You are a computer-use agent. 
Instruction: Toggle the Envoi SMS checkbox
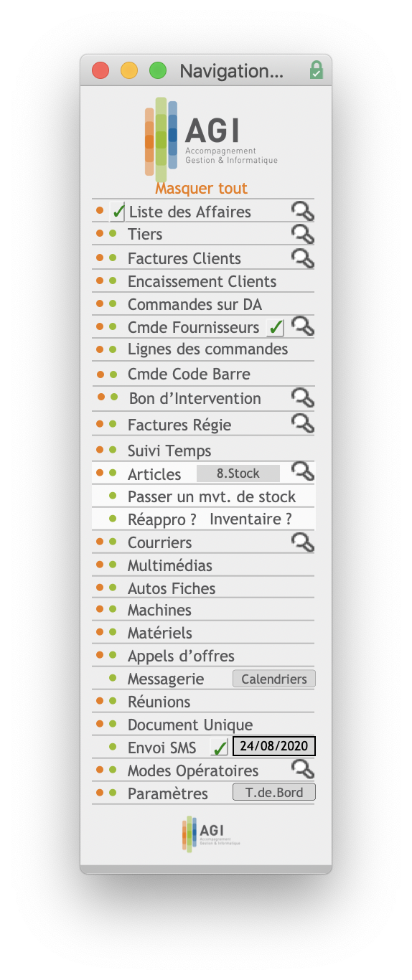point(219,747)
